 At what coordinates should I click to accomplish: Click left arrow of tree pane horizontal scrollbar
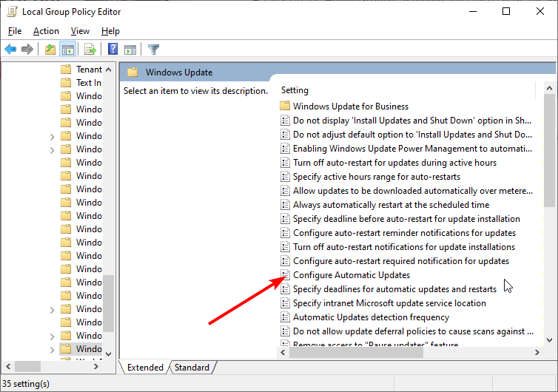[9, 366]
